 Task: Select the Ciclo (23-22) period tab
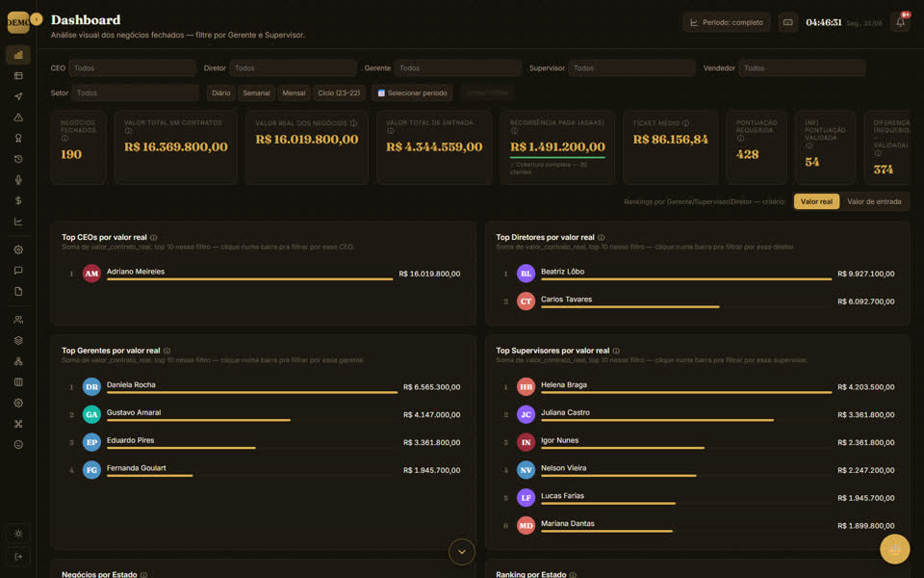pyautogui.click(x=339, y=93)
